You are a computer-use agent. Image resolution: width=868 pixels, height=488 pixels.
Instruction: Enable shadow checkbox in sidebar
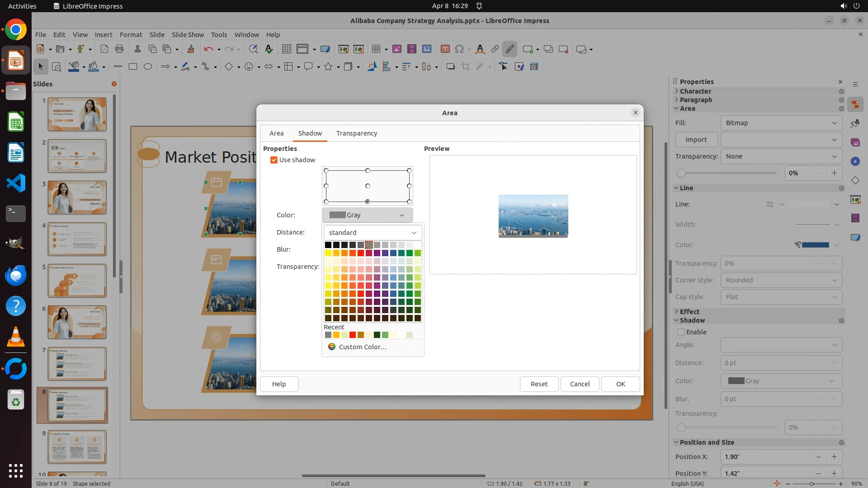pyautogui.click(x=681, y=332)
